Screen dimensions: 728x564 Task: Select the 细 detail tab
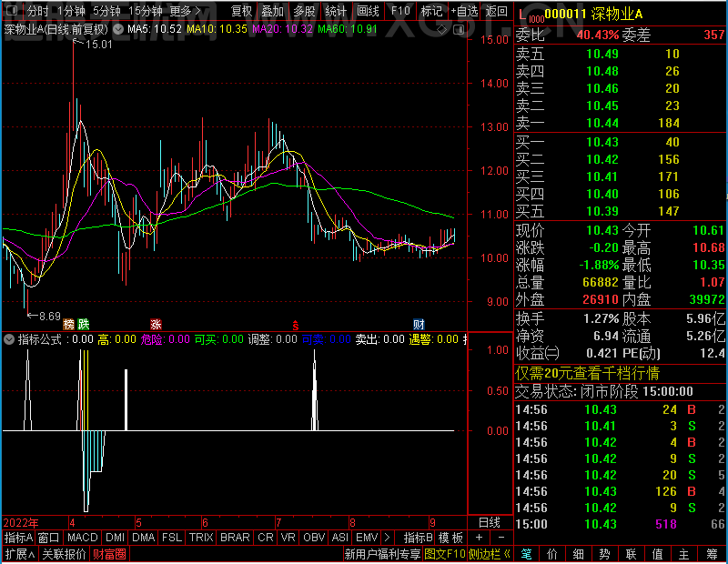pyautogui.click(x=578, y=554)
